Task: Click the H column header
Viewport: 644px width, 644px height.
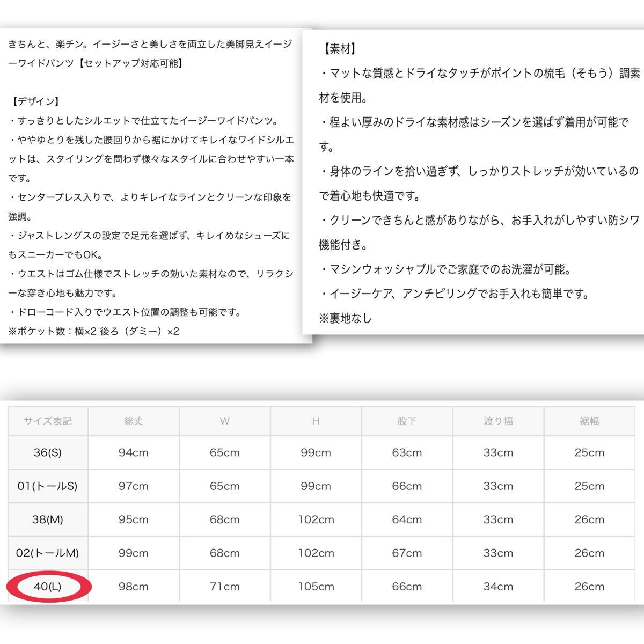Action: [x=316, y=421]
